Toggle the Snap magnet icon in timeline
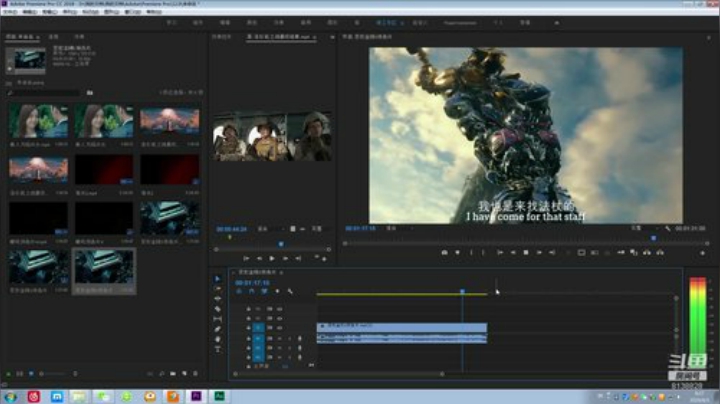Screen dimensions: 720x404 coord(252,291)
